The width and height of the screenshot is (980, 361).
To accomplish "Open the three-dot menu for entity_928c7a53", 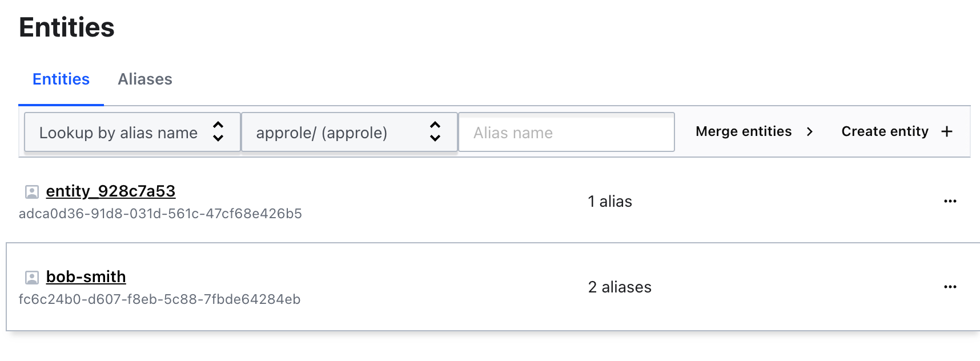I will [950, 201].
